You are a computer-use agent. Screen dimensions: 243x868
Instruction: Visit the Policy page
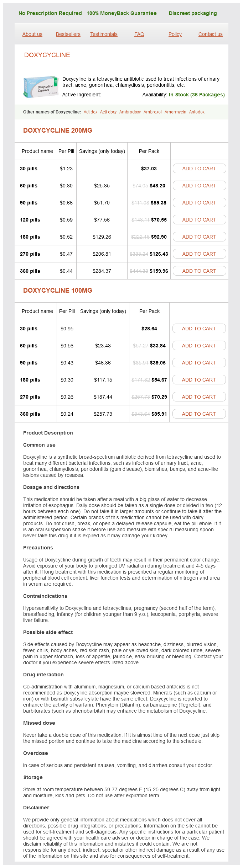tap(175, 34)
